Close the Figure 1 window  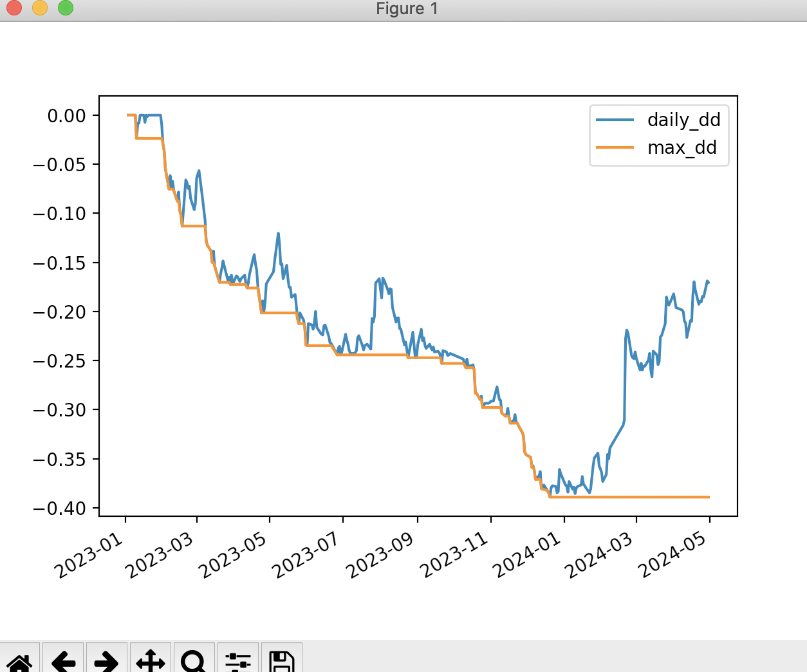tap(14, 8)
